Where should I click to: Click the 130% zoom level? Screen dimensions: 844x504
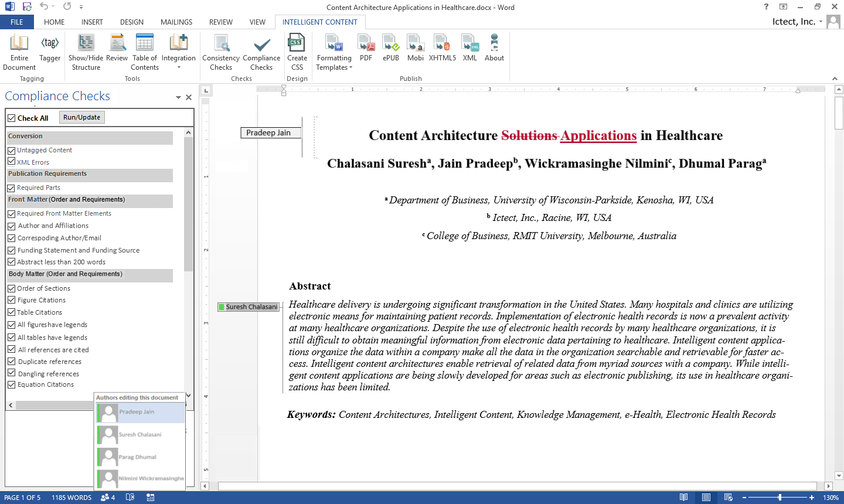tap(831, 498)
